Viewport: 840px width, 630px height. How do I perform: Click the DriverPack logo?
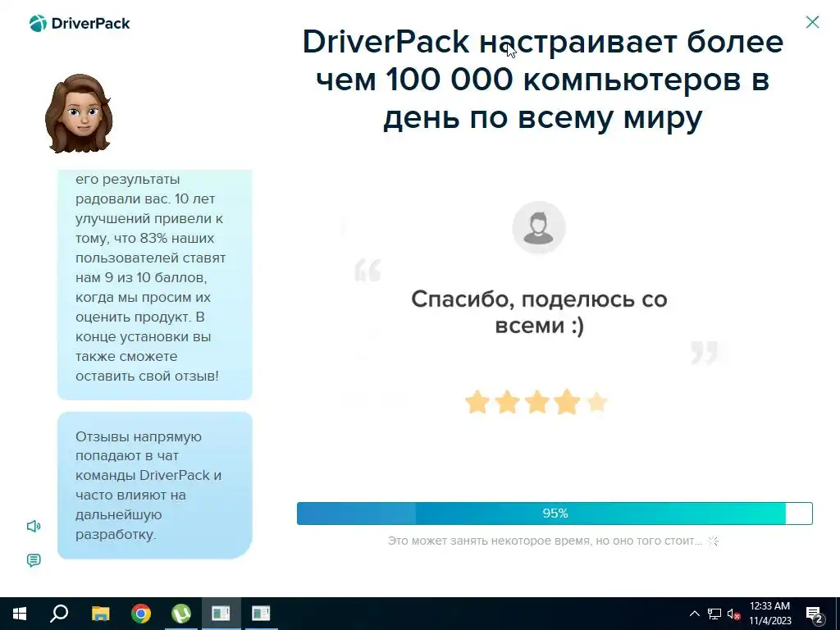[80, 24]
